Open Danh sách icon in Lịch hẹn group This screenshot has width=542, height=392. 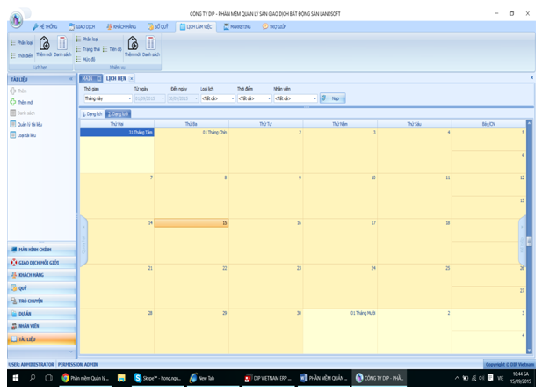pyautogui.click(x=62, y=45)
